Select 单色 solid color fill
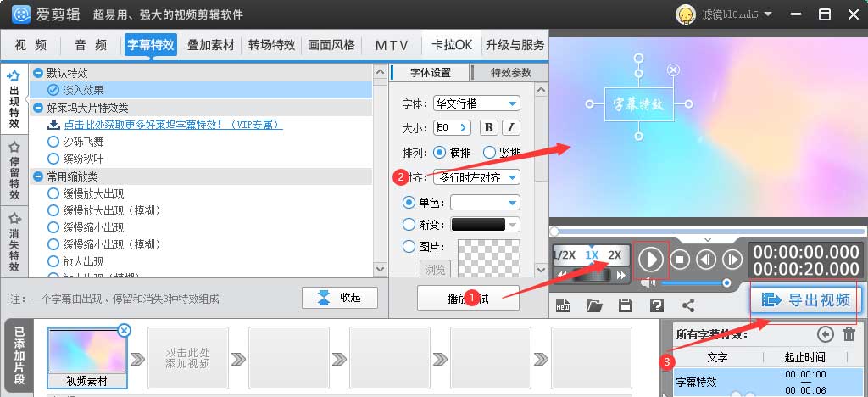 click(409, 203)
